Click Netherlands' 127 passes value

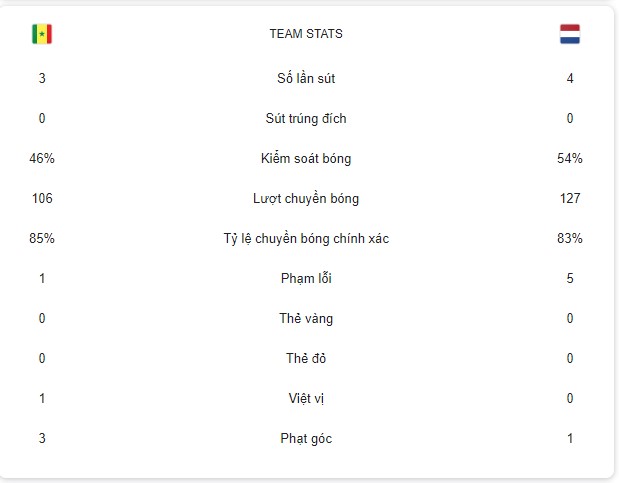pyautogui.click(x=570, y=198)
